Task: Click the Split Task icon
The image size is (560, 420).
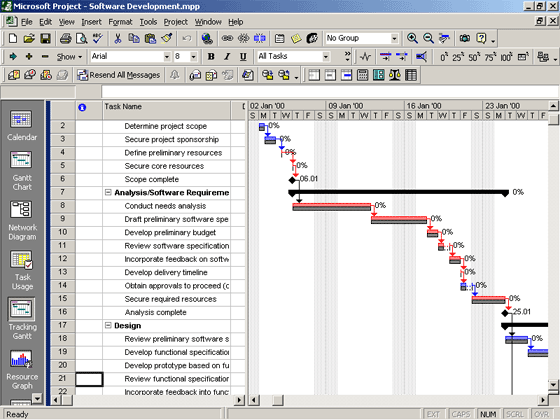Action: pos(260,38)
